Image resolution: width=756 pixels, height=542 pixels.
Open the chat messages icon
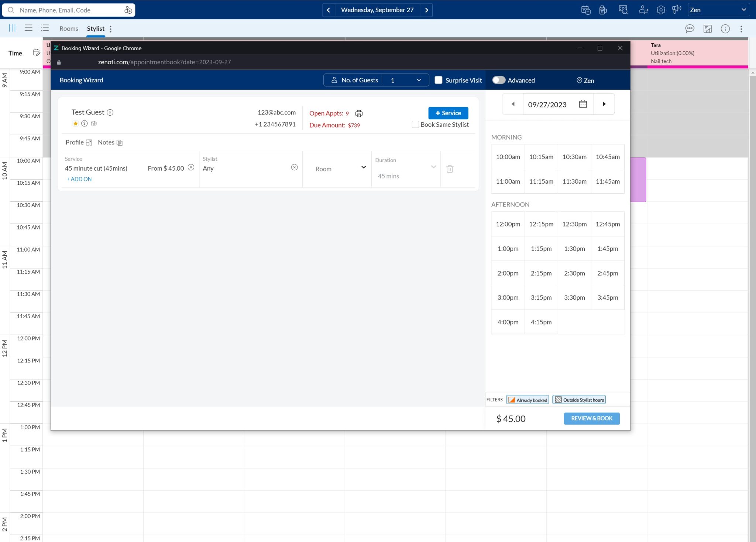[690, 29]
